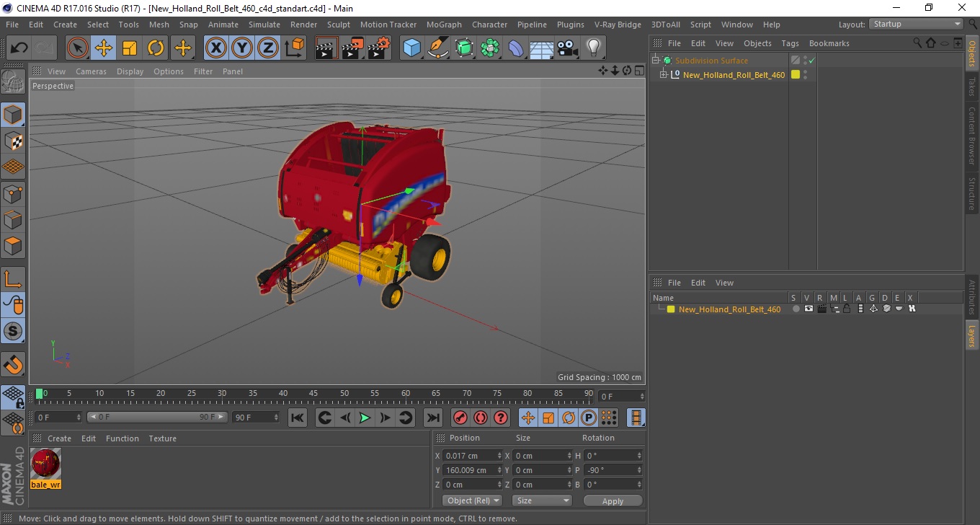
Task: Click the Floor environment icon
Action: [x=542, y=48]
